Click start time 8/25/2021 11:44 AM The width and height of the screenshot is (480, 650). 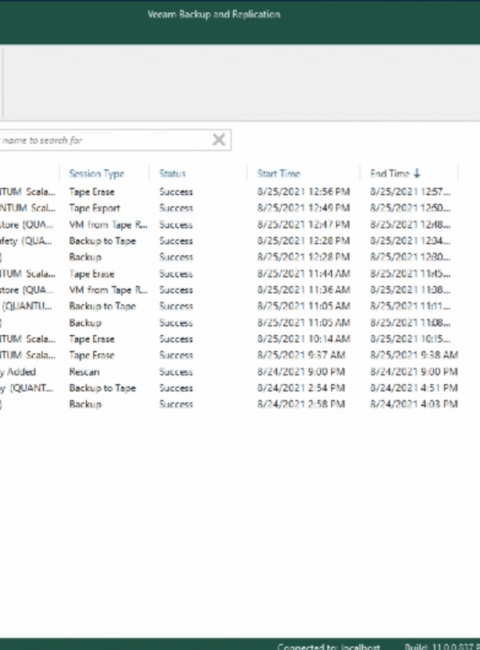pos(303,274)
